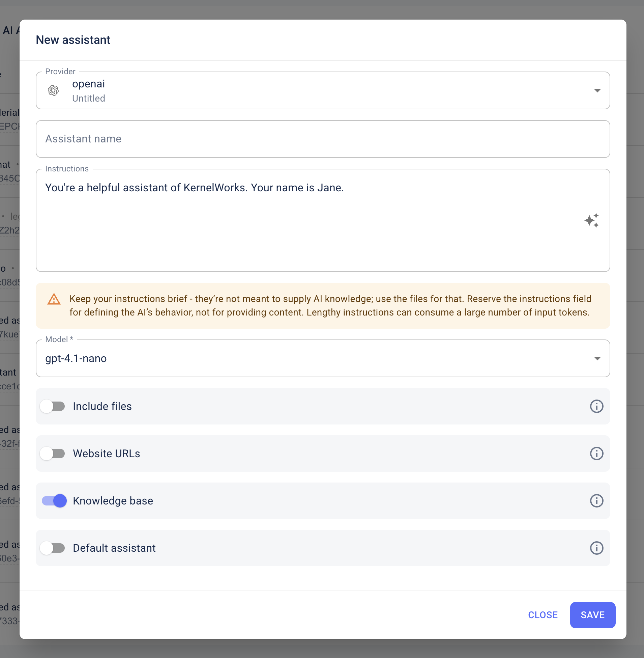Click the OpenAI logo in Provider field
Viewport: 644px width, 658px height.
[x=53, y=90]
